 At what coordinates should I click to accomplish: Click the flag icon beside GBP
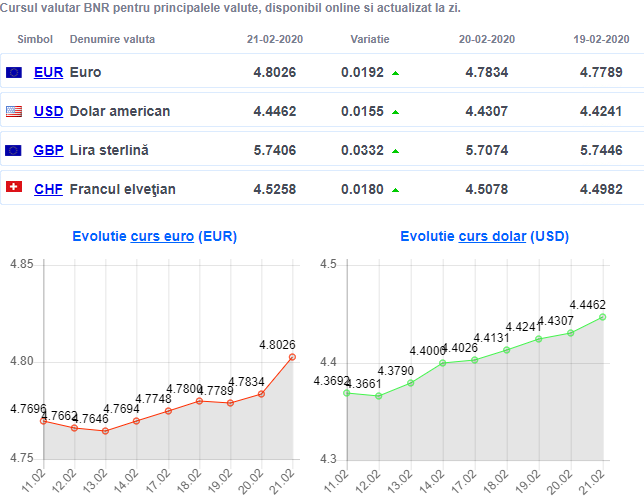(14, 150)
